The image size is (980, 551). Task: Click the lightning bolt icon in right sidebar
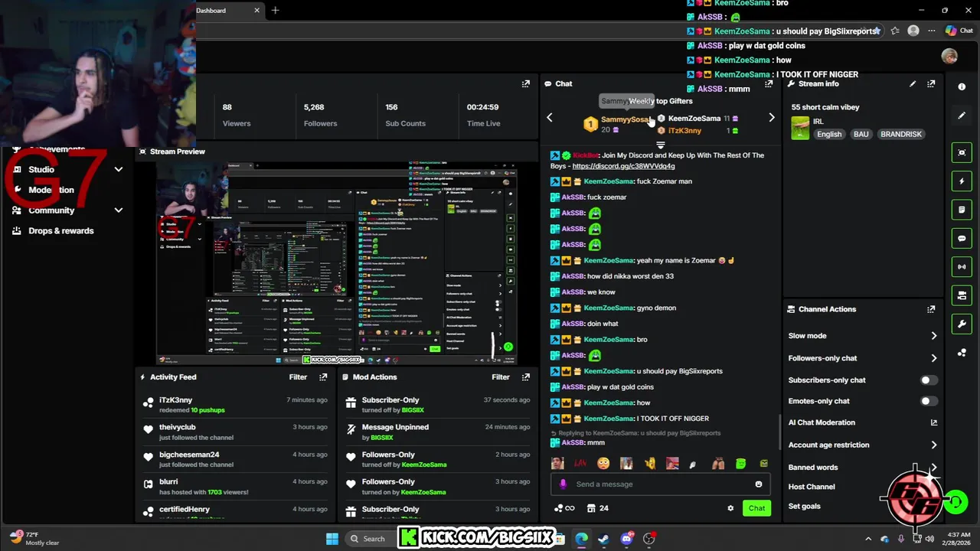click(x=962, y=181)
